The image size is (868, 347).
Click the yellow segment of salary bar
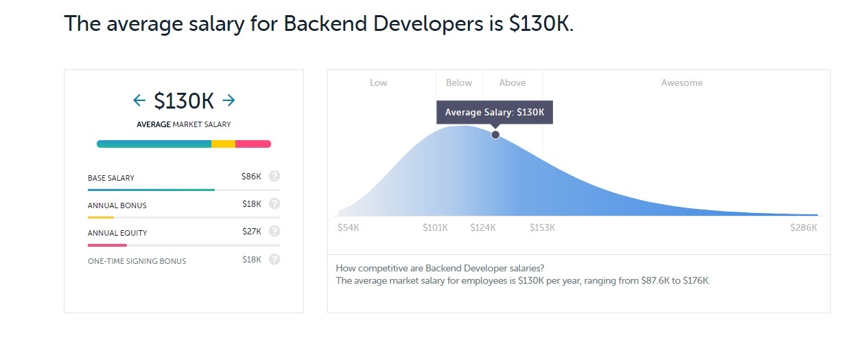point(223,144)
